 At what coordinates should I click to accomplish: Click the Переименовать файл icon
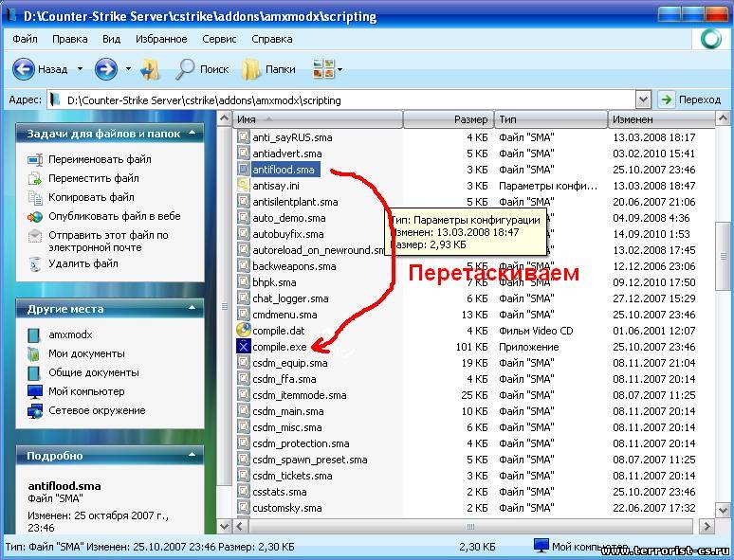(x=35, y=159)
